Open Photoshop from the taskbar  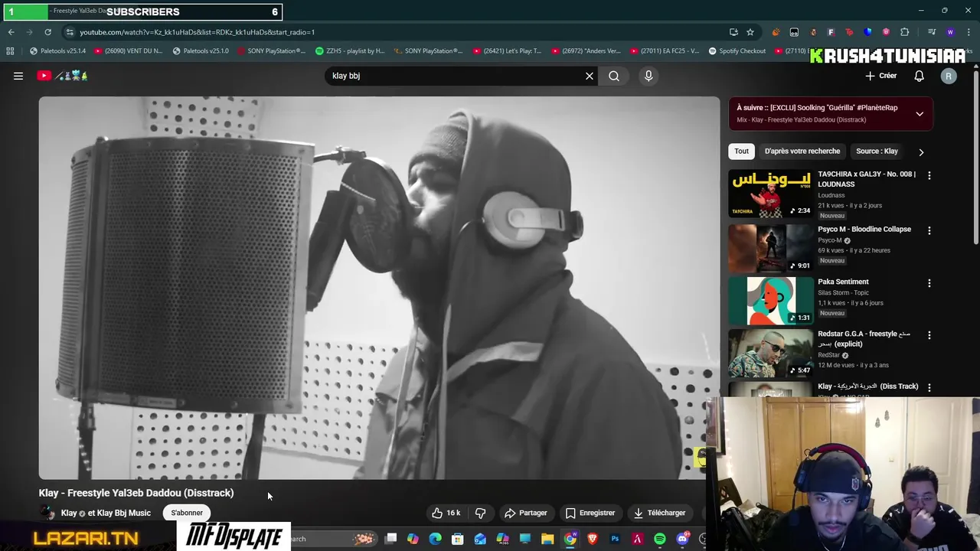pyautogui.click(x=615, y=539)
